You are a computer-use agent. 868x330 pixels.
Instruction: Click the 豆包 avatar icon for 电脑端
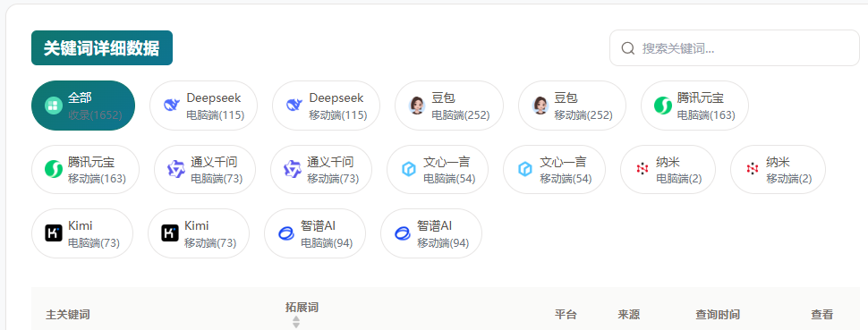pos(417,106)
